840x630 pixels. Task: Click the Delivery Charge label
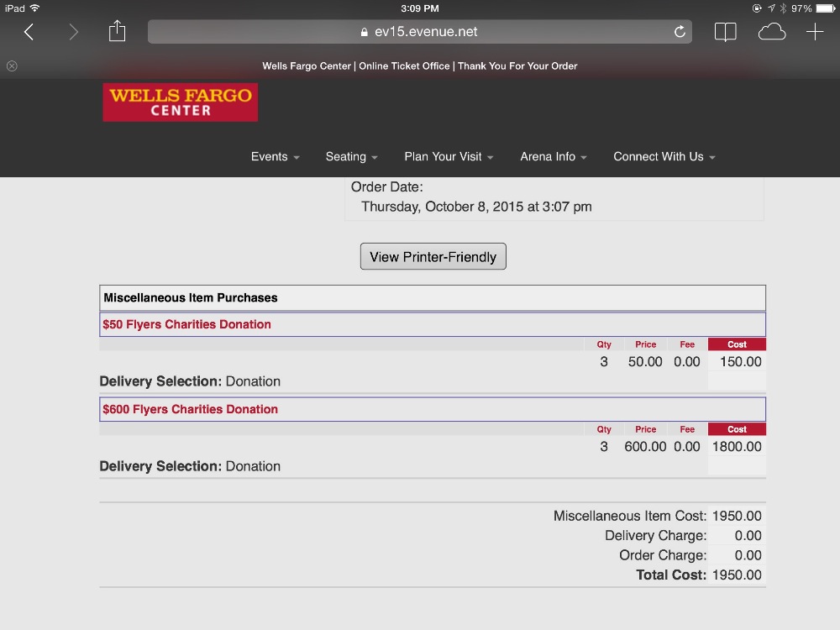655,536
